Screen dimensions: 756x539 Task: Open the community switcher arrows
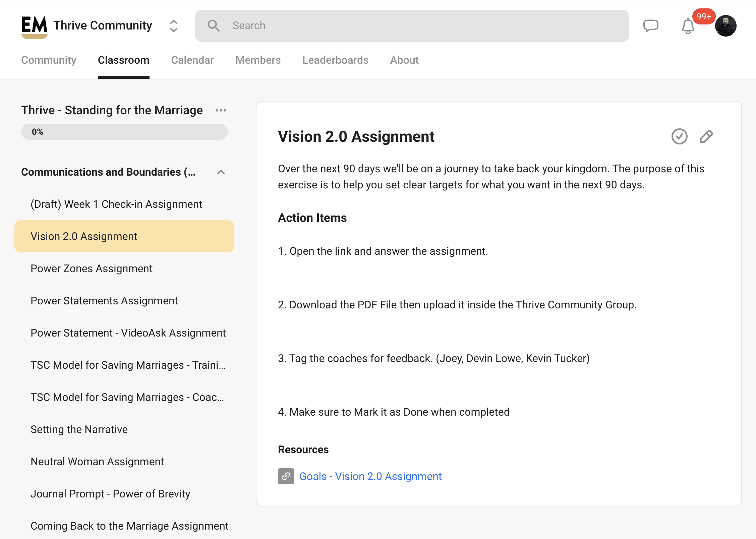[x=173, y=26]
